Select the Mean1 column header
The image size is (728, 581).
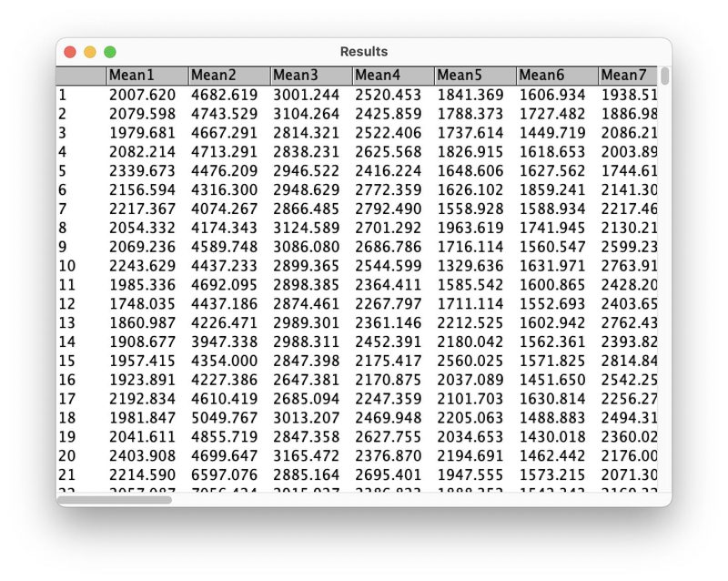[x=147, y=76]
